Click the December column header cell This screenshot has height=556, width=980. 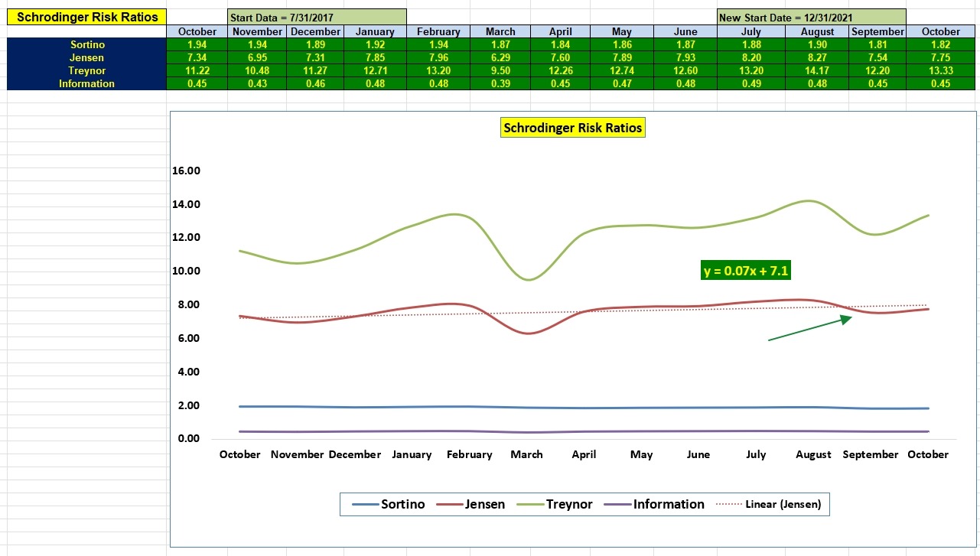coord(315,32)
